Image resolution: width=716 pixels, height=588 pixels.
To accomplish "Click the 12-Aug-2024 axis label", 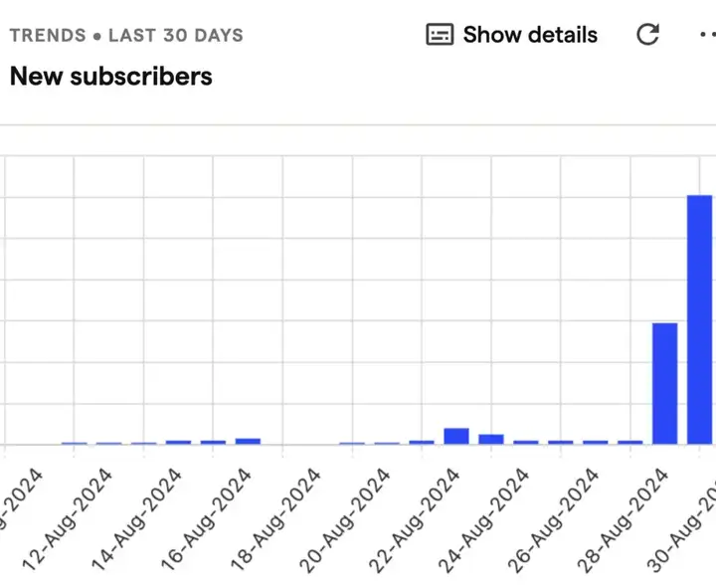I will pos(68,519).
